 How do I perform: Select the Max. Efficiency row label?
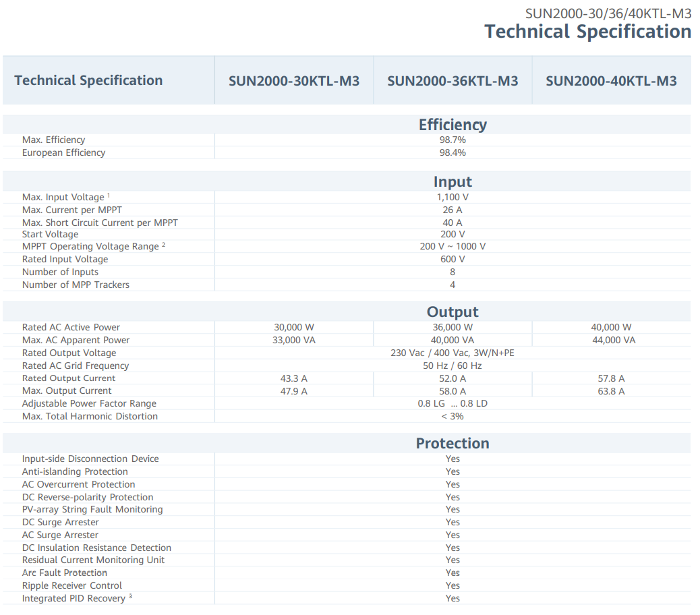click(x=53, y=140)
